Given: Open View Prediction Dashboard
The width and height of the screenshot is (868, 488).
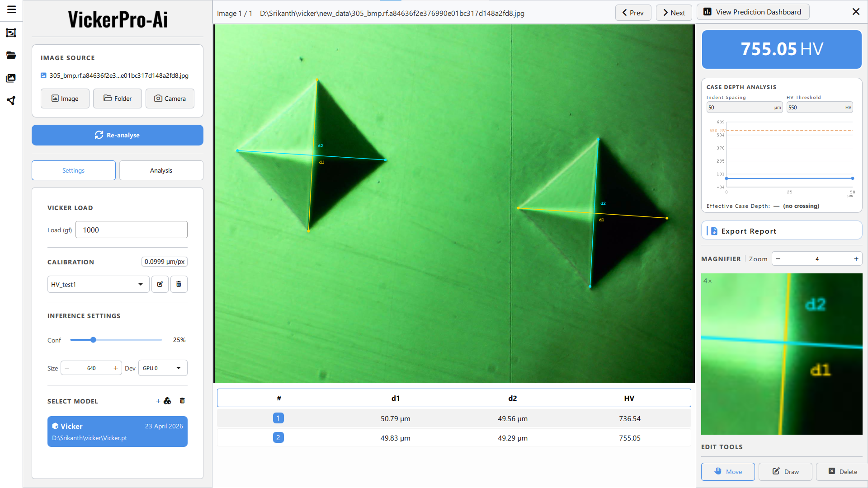Looking at the screenshot, I should 753,12.
